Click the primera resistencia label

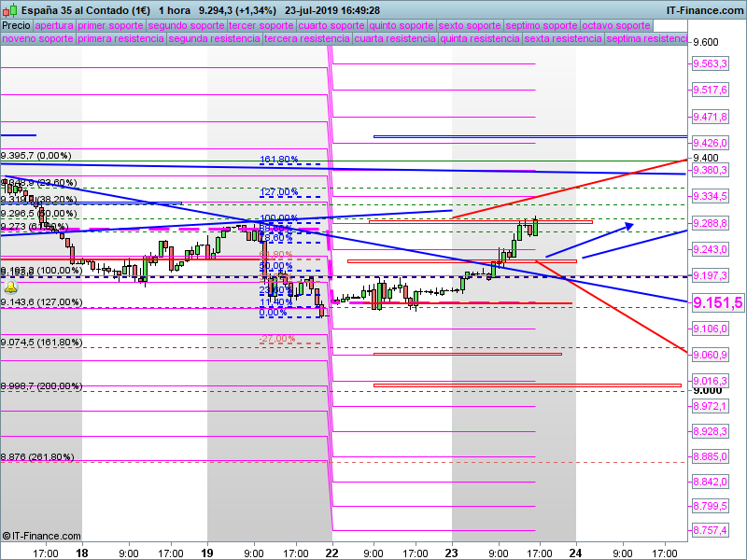(121, 38)
